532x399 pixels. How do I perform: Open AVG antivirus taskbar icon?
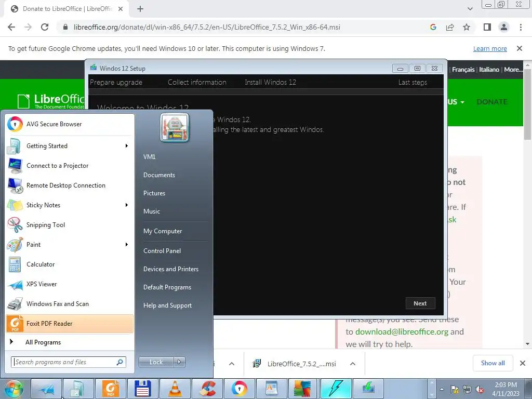tap(303, 389)
